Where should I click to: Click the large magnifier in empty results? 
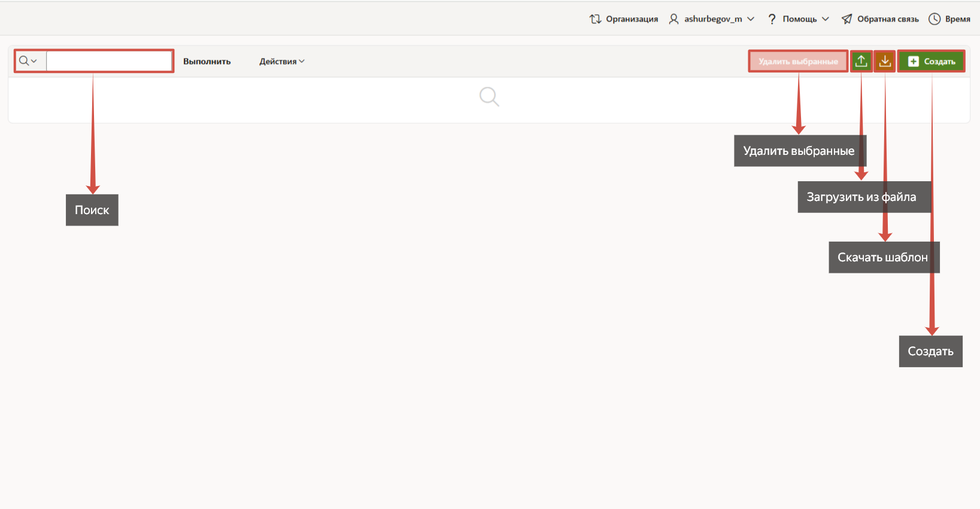(489, 96)
